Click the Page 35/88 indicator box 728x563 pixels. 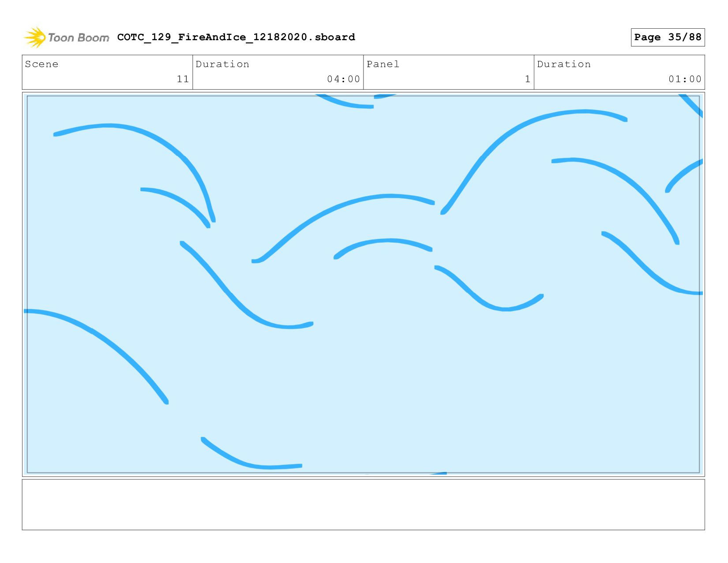[668, 37]
